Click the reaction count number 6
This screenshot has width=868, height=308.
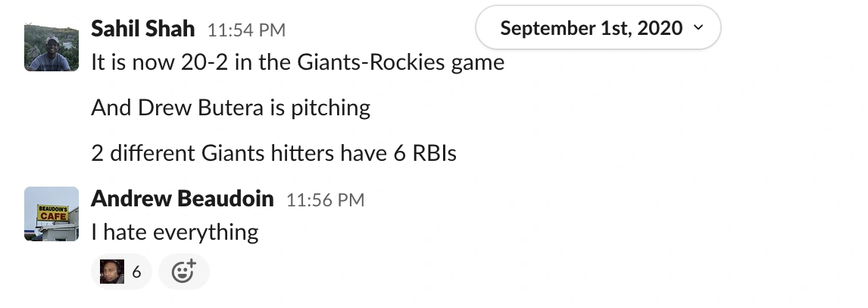click(x=136, y=272)
